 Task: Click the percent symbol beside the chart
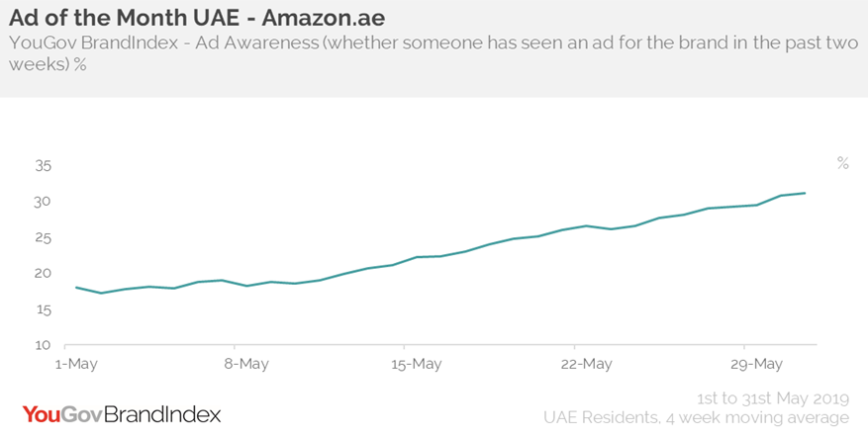click(842, 164)
